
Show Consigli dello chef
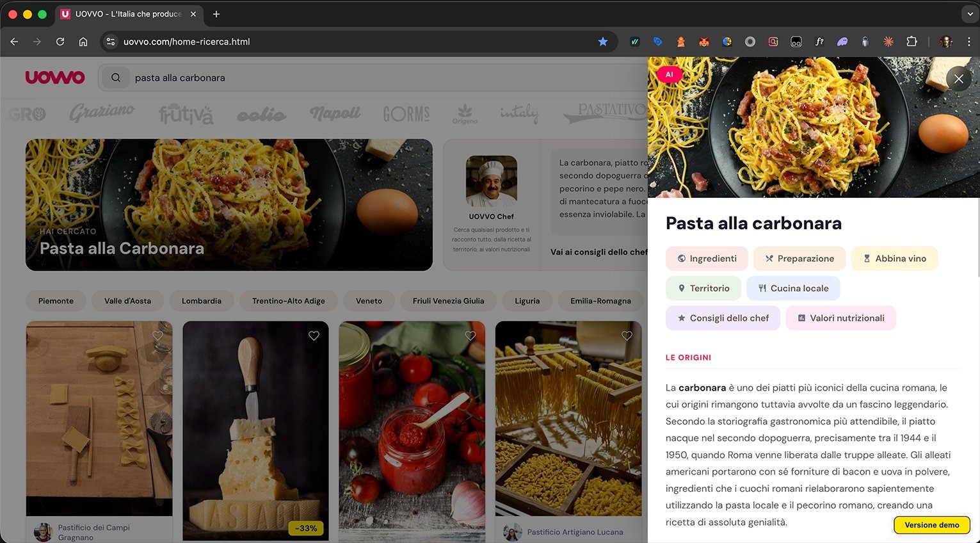pos(723,318)
